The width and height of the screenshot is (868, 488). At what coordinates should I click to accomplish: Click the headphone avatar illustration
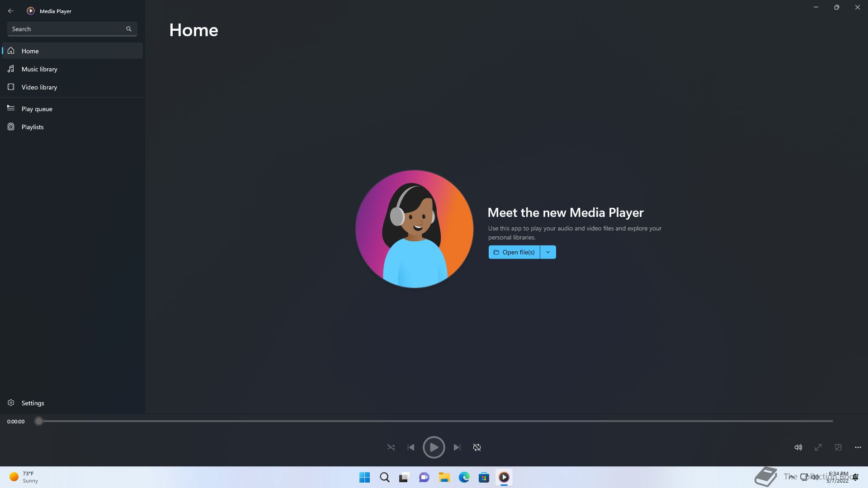pos(414,229)
